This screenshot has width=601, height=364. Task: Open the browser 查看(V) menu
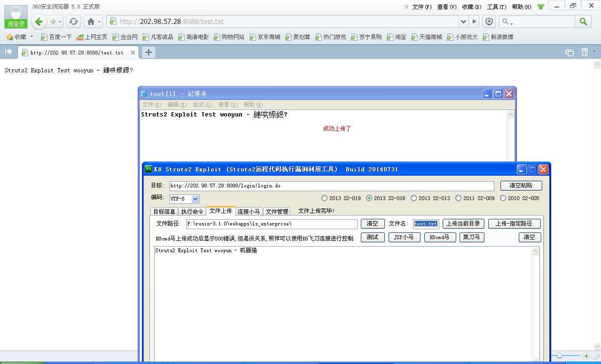coord(446,7)
